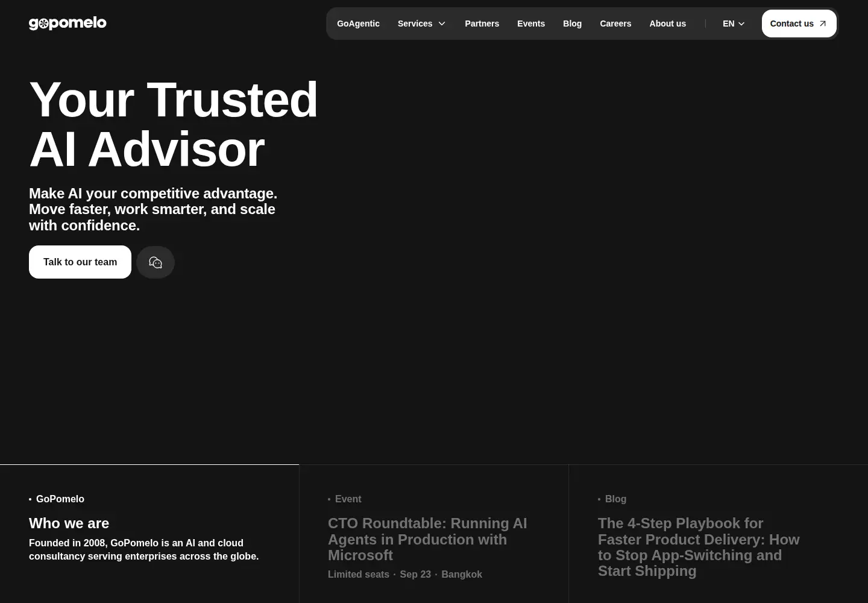This screenshot has height=603, width=868.
Task: Open the Careers page
Action: coord(615,24)
